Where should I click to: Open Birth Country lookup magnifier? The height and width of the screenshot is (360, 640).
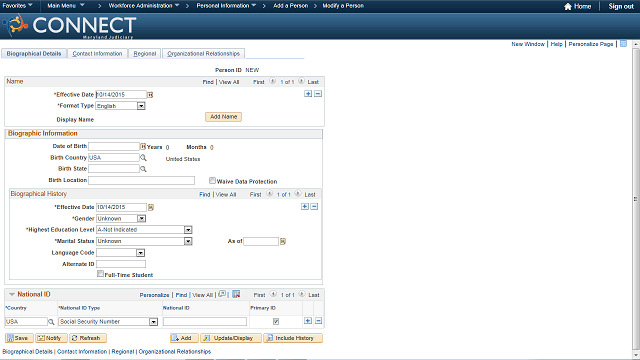143,158
